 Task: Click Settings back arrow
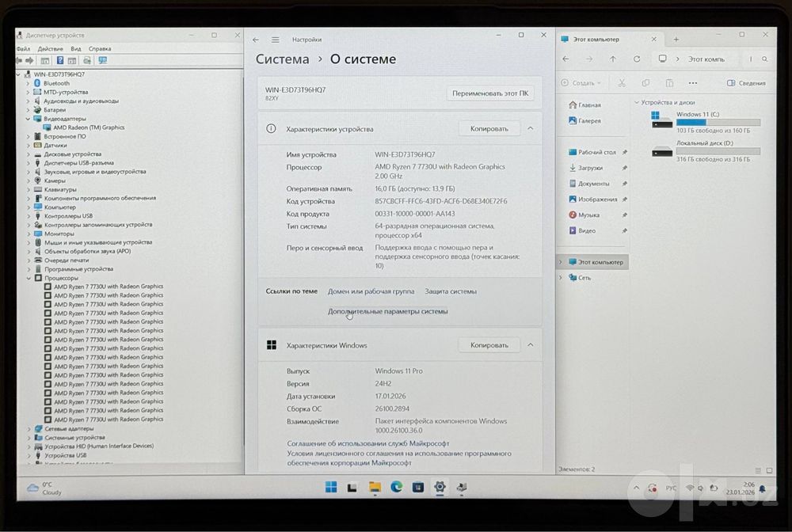[256, 40]
